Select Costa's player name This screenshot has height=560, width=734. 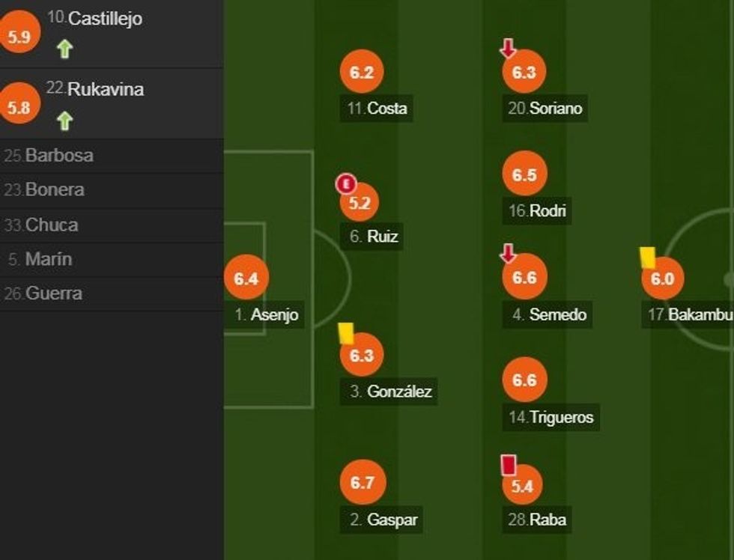click(378, 109)
